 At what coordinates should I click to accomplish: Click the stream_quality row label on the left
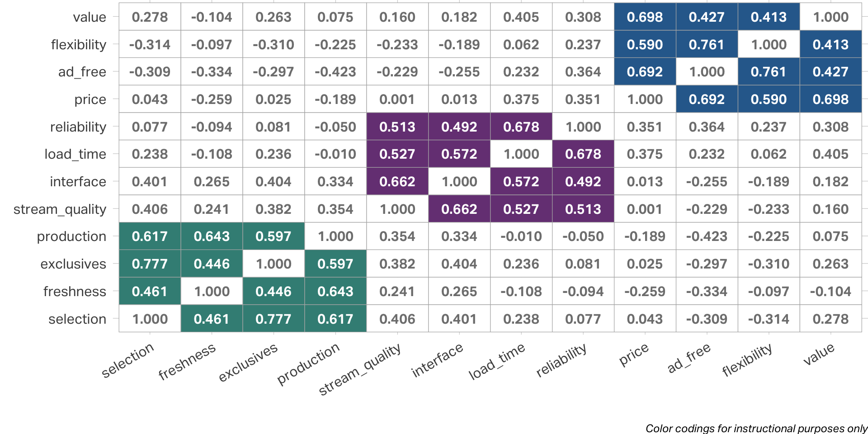pos(60,209)
